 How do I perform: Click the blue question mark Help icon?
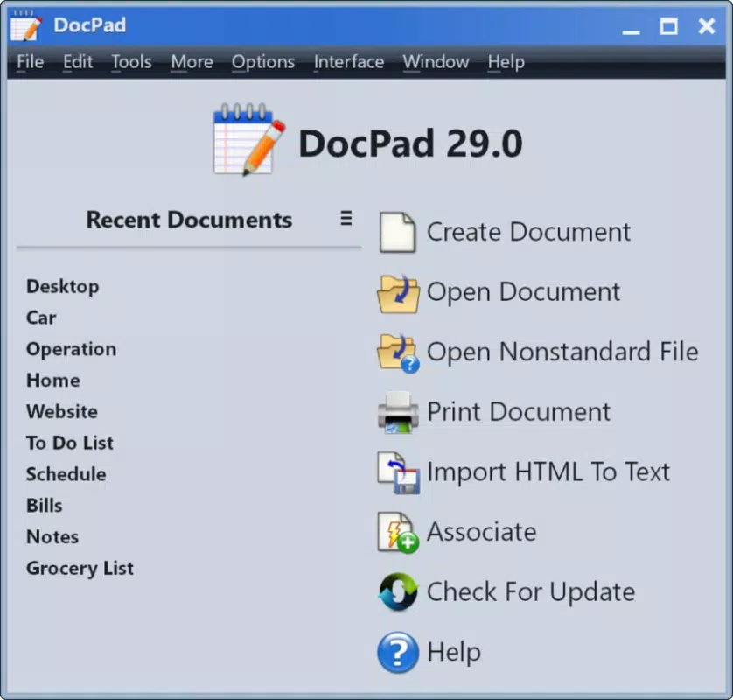coord(398,652)
